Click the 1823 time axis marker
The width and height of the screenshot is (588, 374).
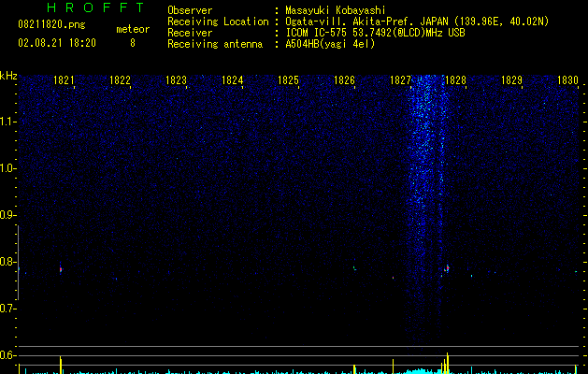point(176,80)
